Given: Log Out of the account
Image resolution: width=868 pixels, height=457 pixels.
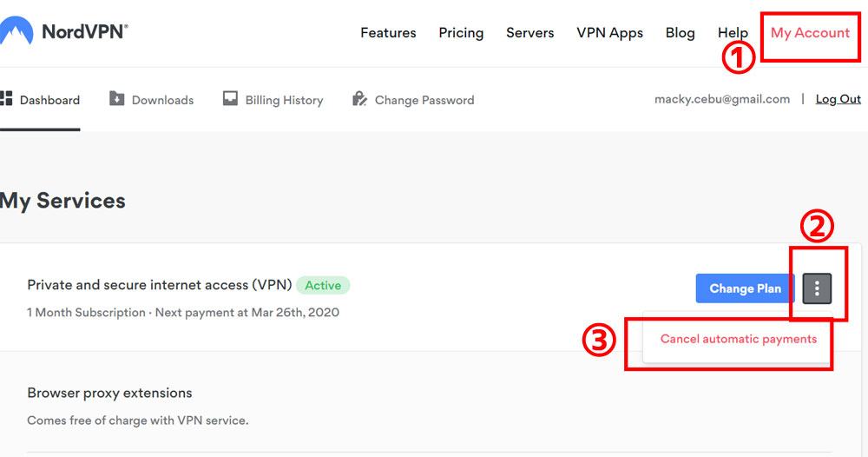Looking at the screenshot, I should (x=838, y=99).
